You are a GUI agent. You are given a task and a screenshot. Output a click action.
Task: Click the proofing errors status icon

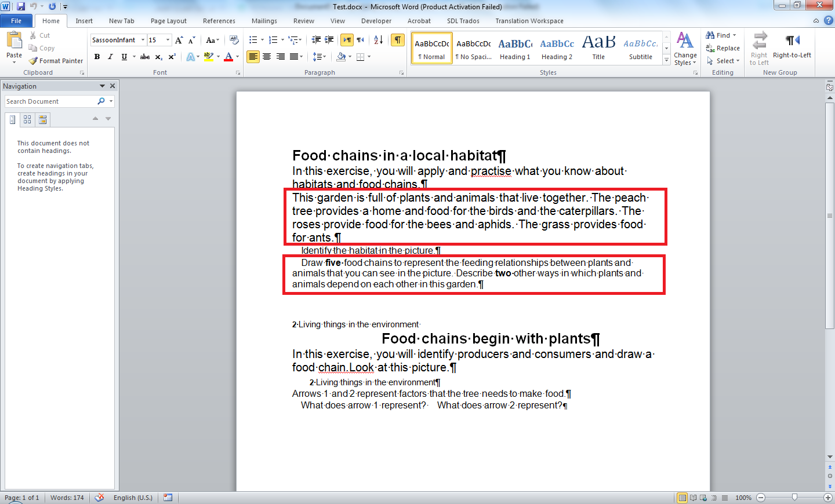click(100, 498)
